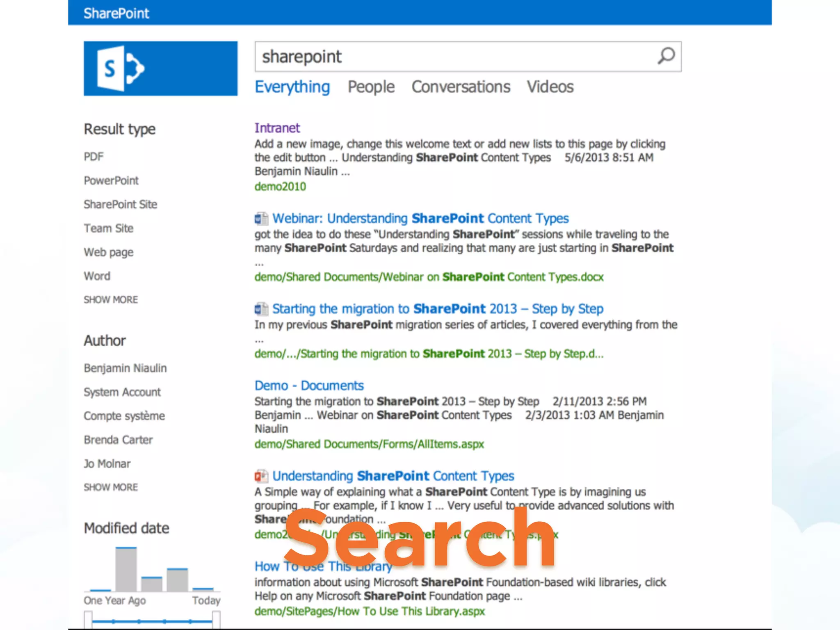Click the Webinar on SharePoint Content Types.docx URL
Screen dimensions: 840x630
click(x=429, y=277)
